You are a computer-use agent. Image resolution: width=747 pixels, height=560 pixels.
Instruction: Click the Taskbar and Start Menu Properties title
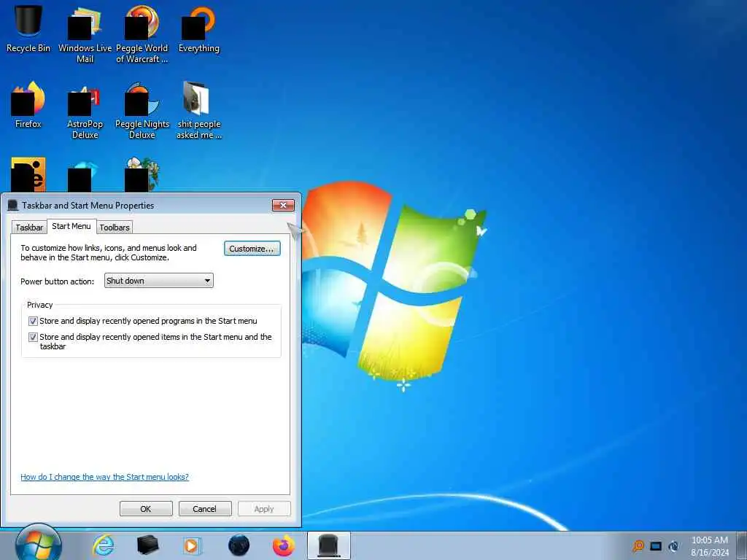[88, 205]
